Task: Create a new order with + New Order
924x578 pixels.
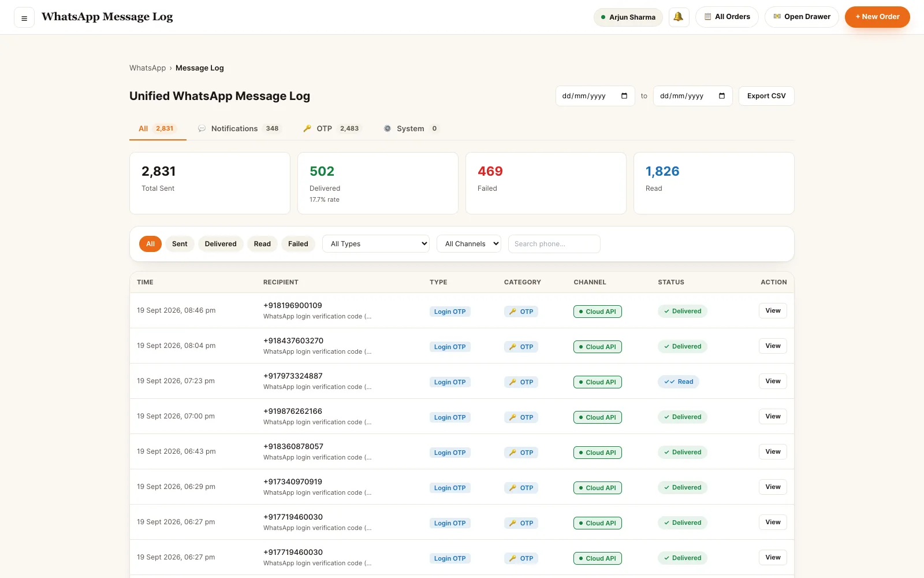Action: (877, 17)
